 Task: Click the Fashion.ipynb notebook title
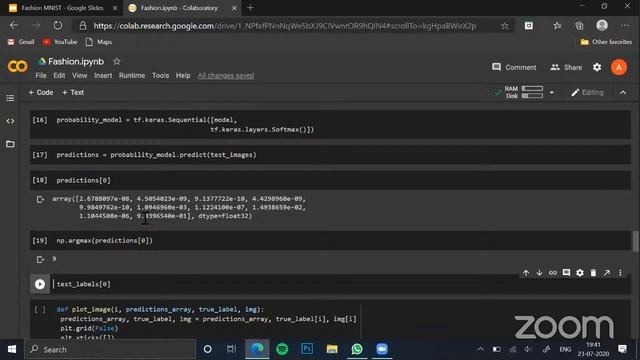pyautogui.click(x=76, y=62)
